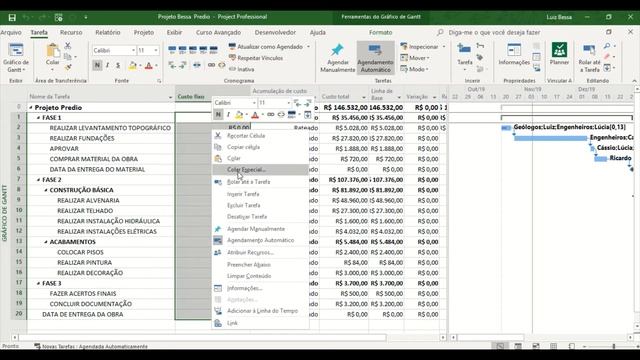This screenshot has height=360, width=640.
Task: Pick ribbon font color red A swatch
Action: 149,65
